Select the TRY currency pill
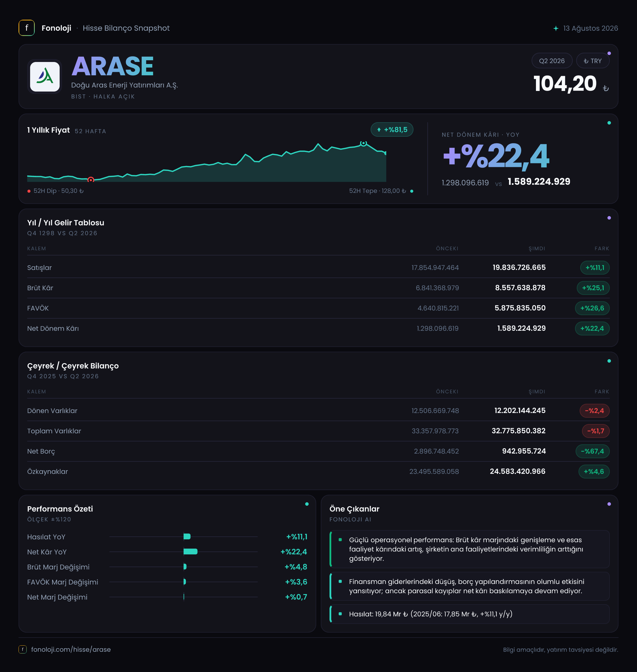 [592, 61]
